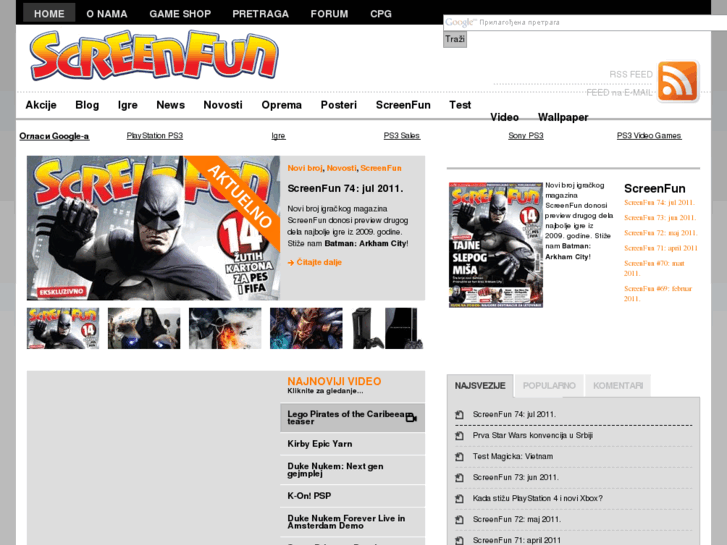Open the HOME menu item
The image size is (727, 545).
(x=49, y=13)
